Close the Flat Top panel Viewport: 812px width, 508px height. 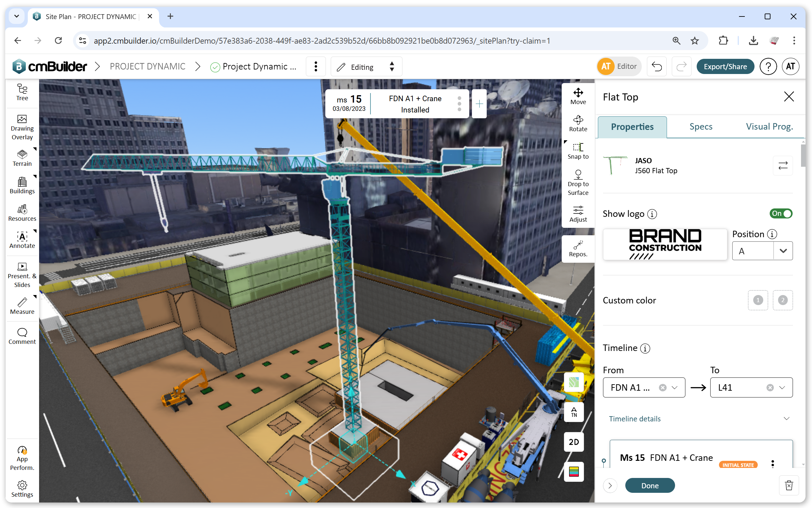[x=788, y=97]
